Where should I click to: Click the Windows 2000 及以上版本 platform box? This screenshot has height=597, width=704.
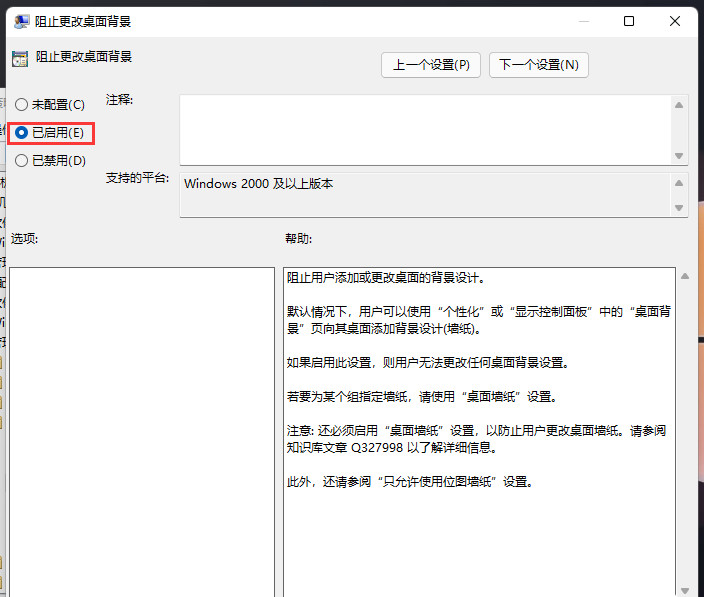click(425, 194)
